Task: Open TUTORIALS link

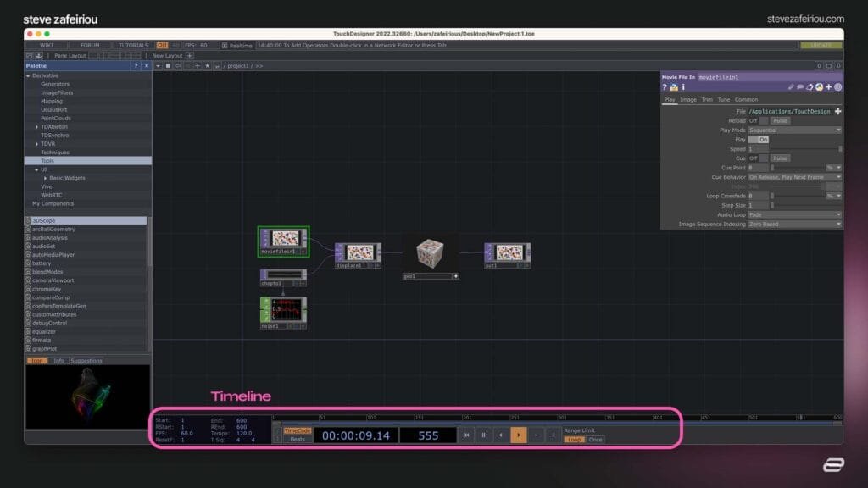Action: (x=133, y=46)
